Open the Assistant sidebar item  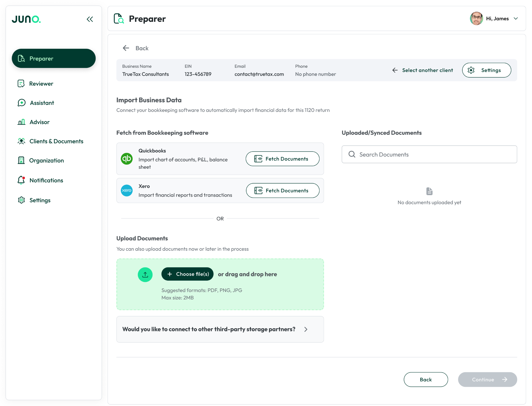coord(42,103)
